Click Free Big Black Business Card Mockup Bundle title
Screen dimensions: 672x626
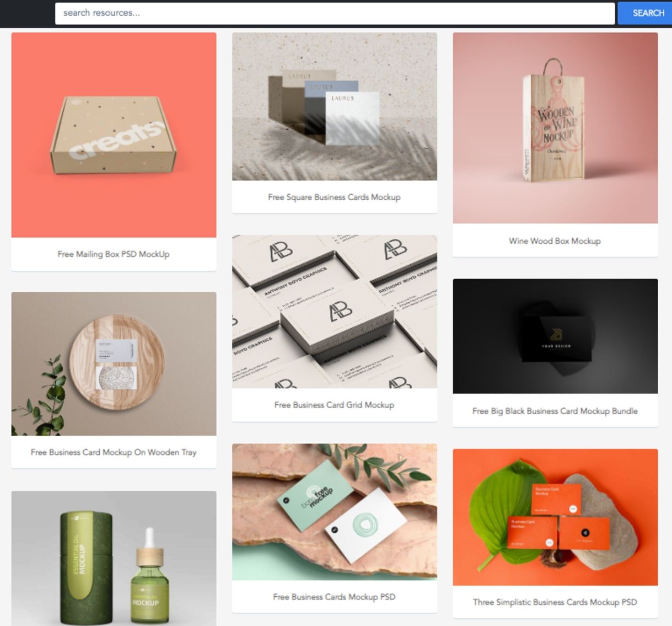point(555,411)
